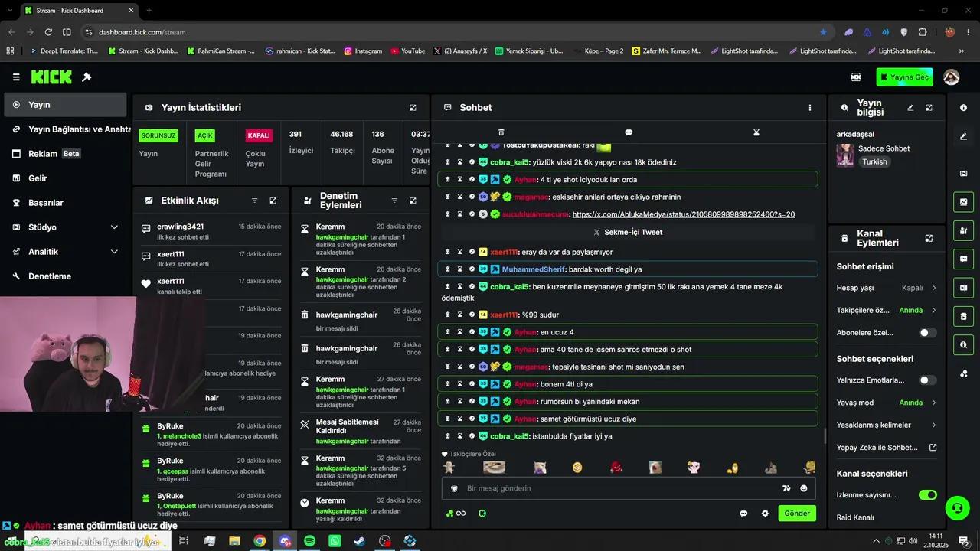The height and width of the screenshot is (551, 980).
Task: Toggle the statistics chart widget in right sidebar
Action: [963, 203]
